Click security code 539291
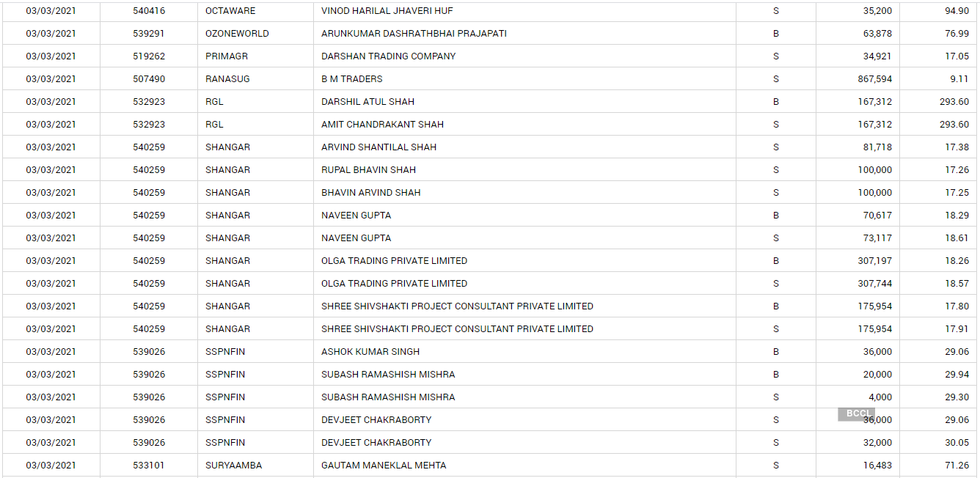980x478 pixels. (149, 34)
